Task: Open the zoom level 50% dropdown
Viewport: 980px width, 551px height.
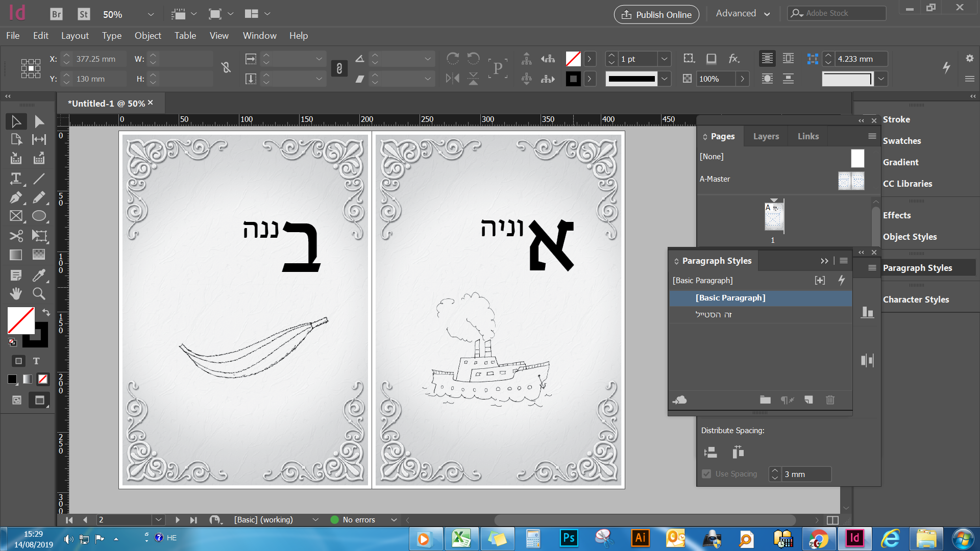Action: coord(150,14)
